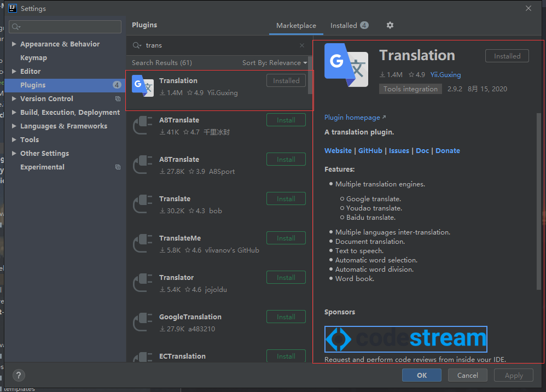Click OK to confirm settings
The width and height of the screenshot is (546, 392).
tap(422, 375)
